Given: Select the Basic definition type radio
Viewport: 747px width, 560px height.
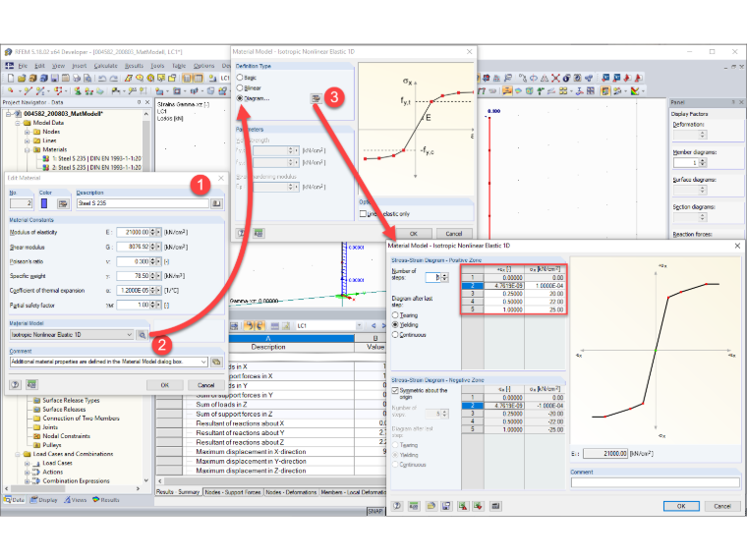Looking at the screenshot, I should pos(240,78).
